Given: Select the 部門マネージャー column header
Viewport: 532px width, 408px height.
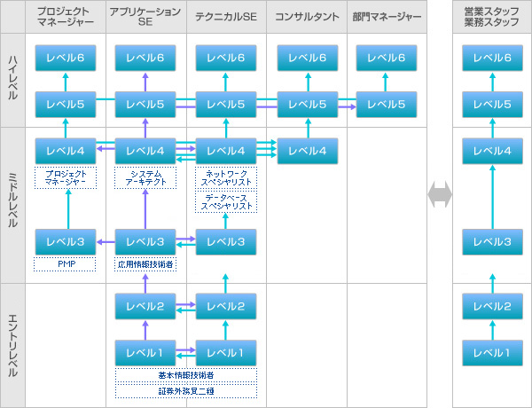Looking at the screenshot, I should [x=387, y=17].
